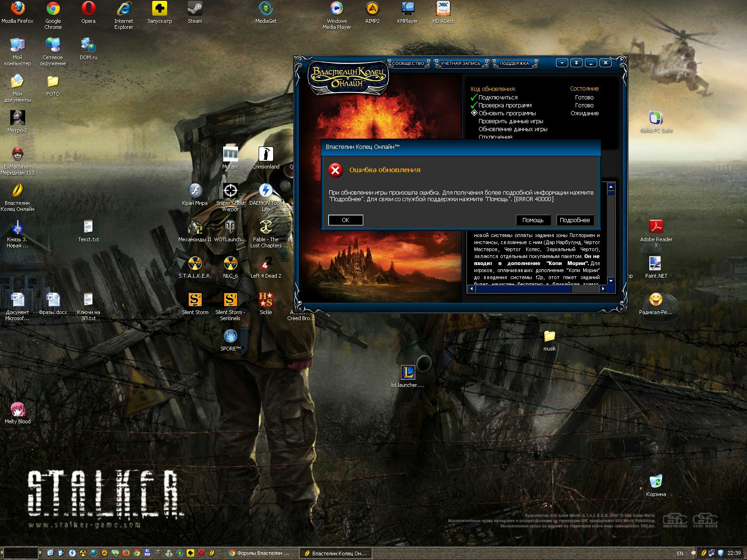Launch WOTLauncher desktop icon

point(230,231)
